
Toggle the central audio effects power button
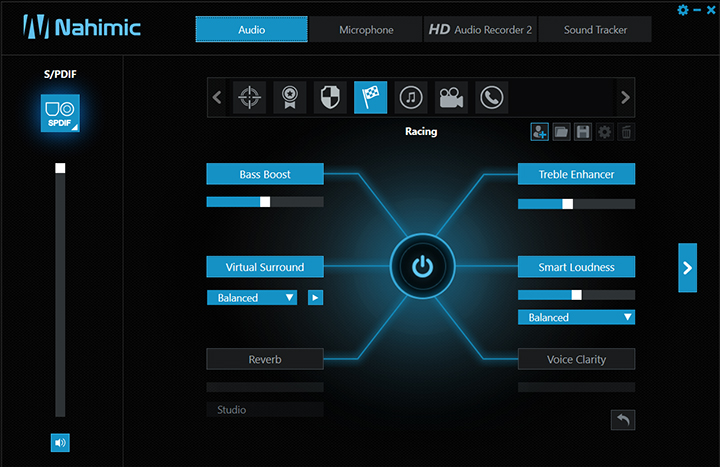422,266
